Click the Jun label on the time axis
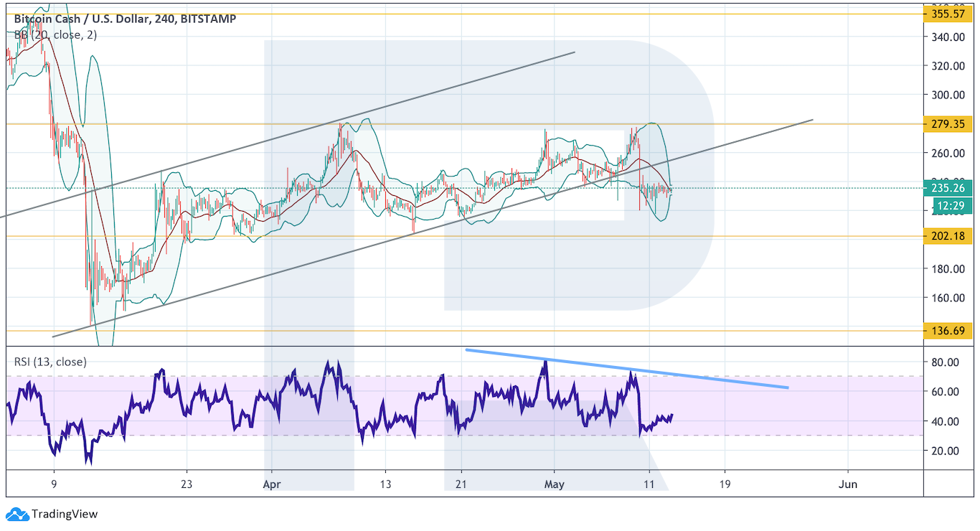 848,484
